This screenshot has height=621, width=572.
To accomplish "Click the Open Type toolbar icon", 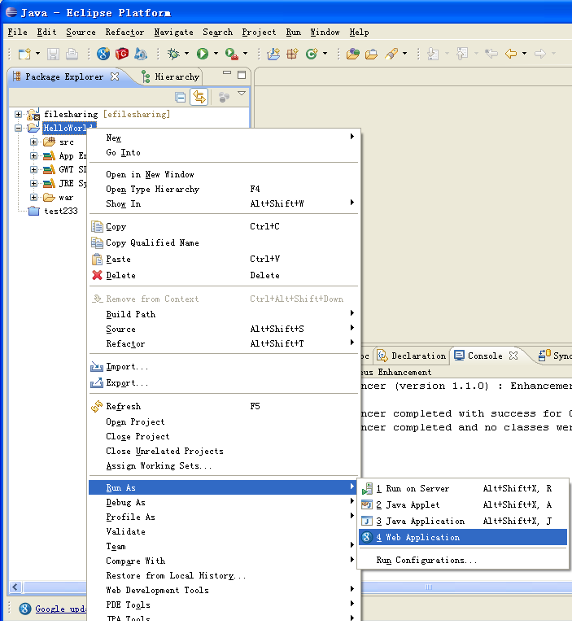I will click(x=353, y=53).
